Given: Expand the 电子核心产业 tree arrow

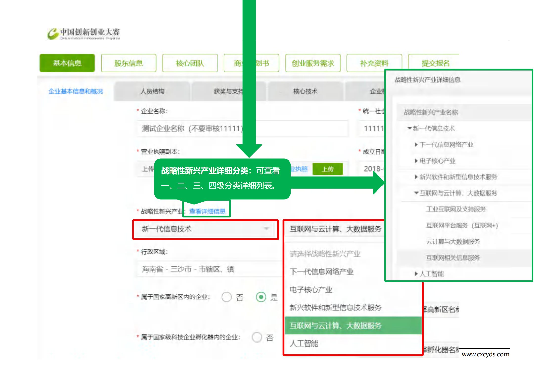Looking at the screenshot, I should pos(416,161).
